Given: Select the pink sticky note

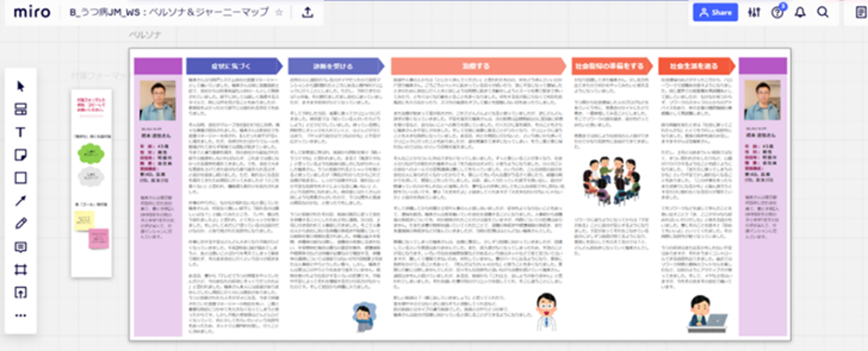Looking at the screenshot, I should (x=98, y=239).
